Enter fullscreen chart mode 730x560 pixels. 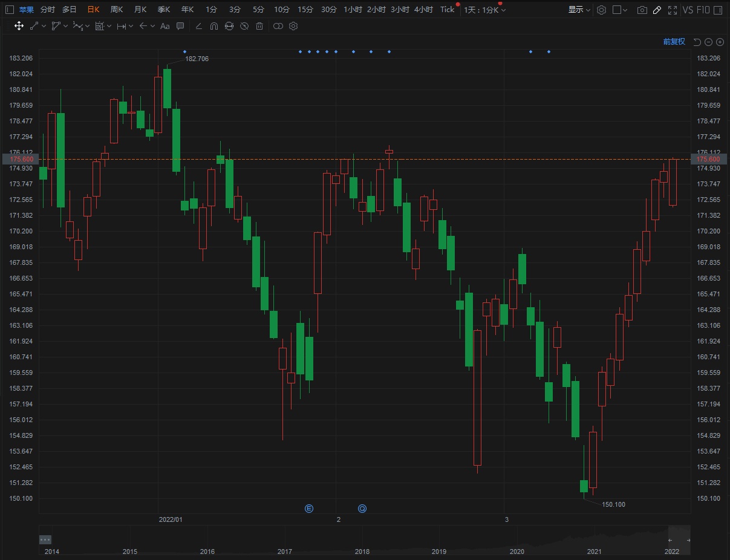[x=673, y=10]
